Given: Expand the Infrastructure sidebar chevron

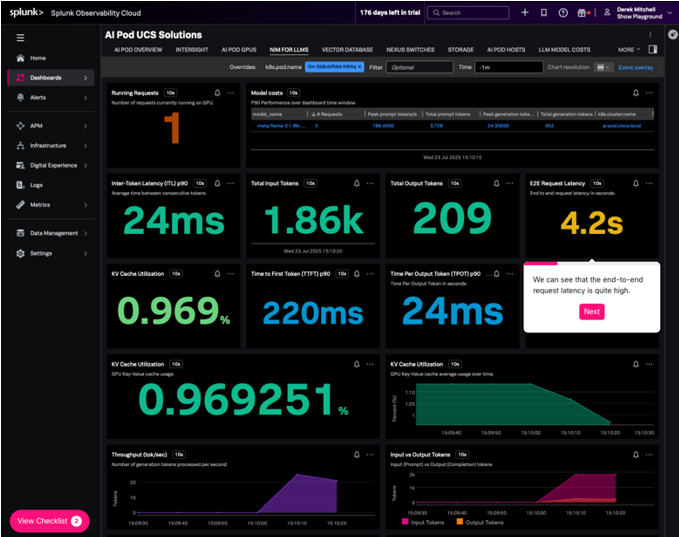Looking at the screenshot, I should pyautogui.click(x=86, y=146).
